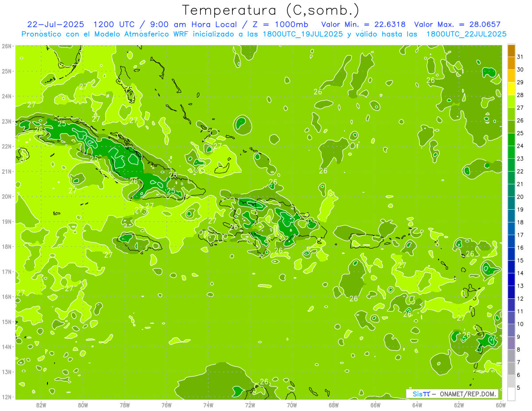Click the '60W' longitude axis label
Viewport: 532px width, 411px height.
pos(501,404)
